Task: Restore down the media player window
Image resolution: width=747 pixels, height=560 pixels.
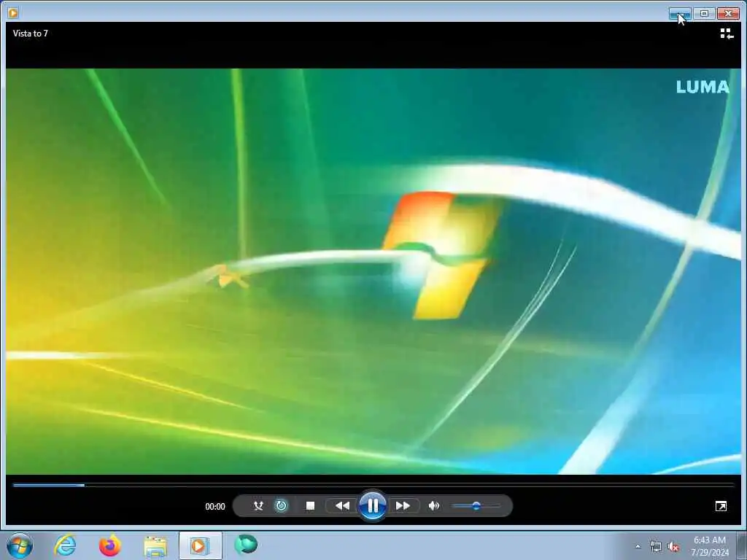Action: pyautogui.click(x=704, y=14)
